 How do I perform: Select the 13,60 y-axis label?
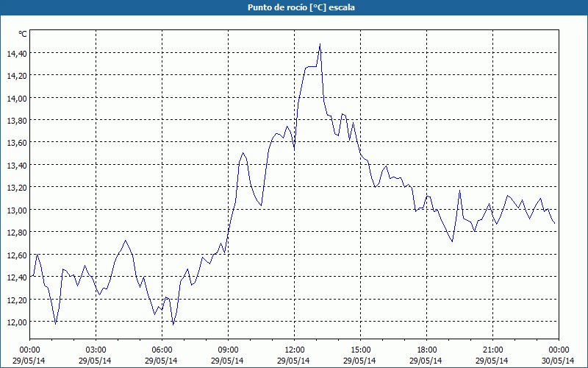pos(17,143)
